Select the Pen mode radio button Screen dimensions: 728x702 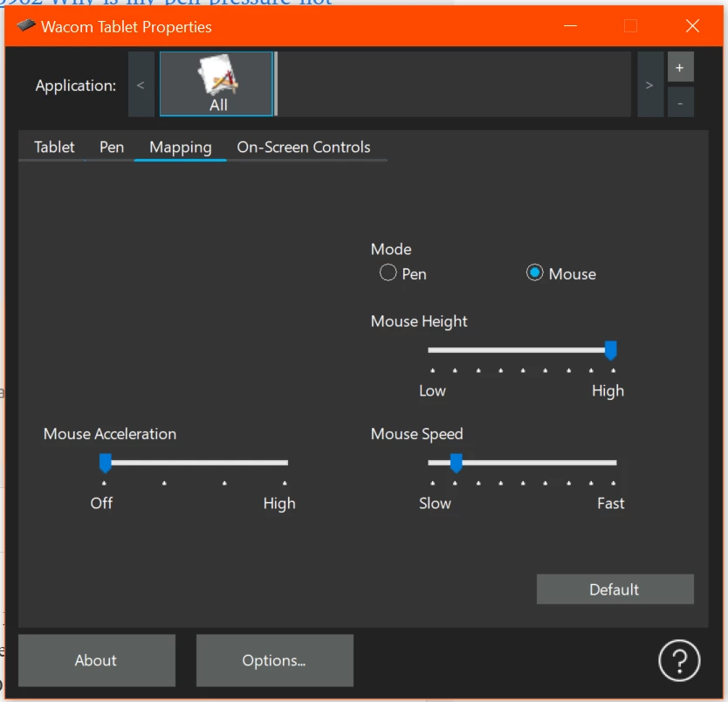[388, 273]
